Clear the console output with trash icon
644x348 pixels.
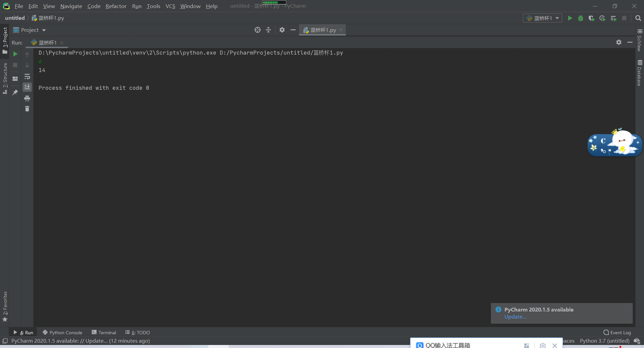click(x=27, y=109)
